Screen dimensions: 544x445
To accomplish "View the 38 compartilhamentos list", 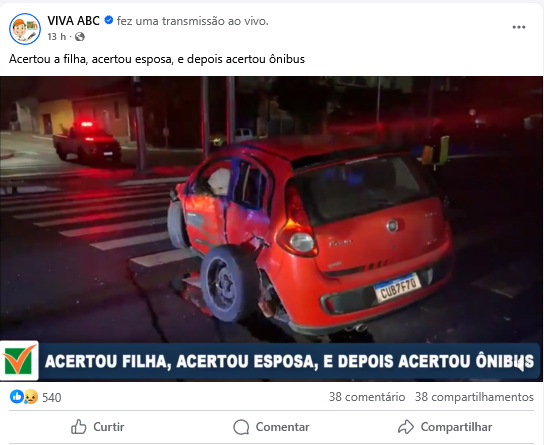I will [x=474, y=397].
